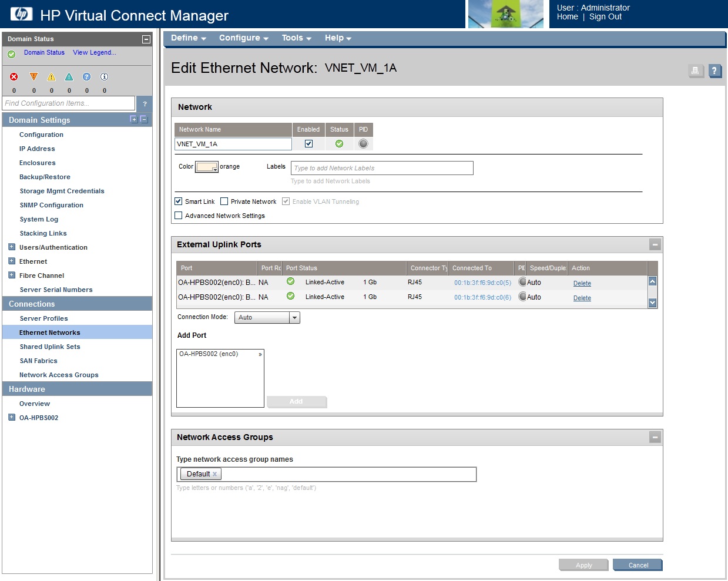Check Advanced Network Settings
The image size is (728, 581).
[179, 216]
